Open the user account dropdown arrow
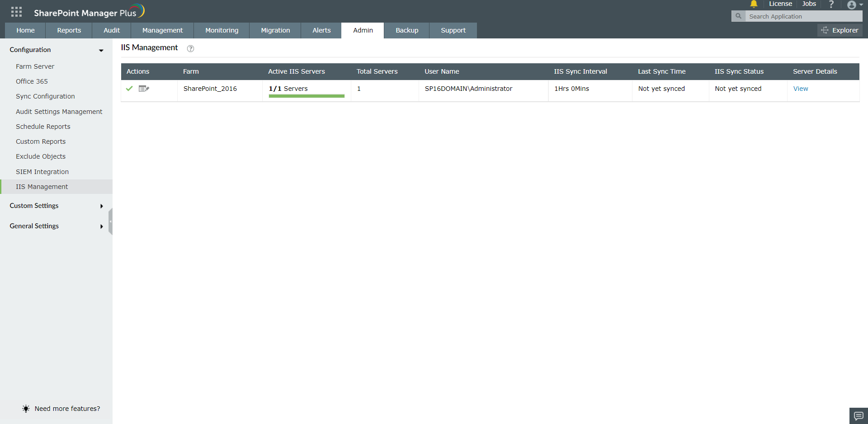Image resolution: width=868 pixels, height=424 pixels. [861, 5]
